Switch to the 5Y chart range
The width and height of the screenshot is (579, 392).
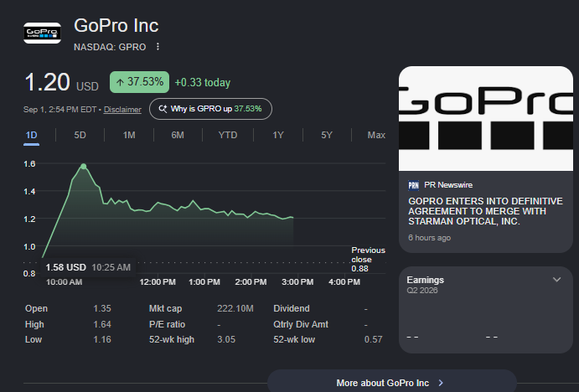coord(327,135)
